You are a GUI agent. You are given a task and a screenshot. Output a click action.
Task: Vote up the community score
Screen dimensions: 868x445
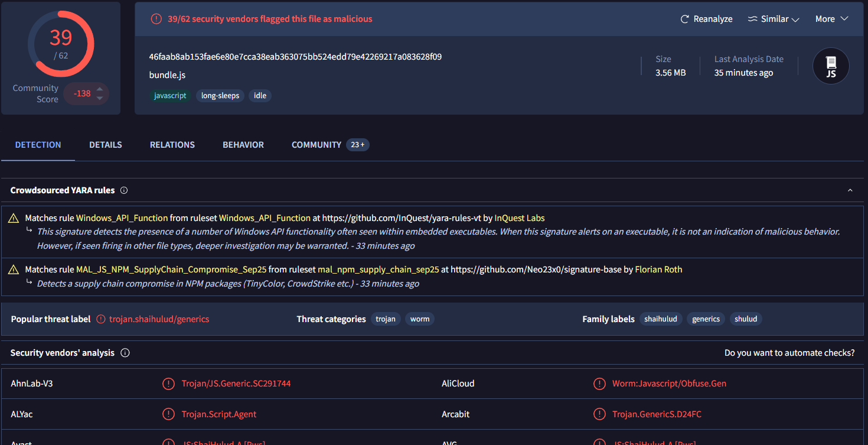[100, 89]
